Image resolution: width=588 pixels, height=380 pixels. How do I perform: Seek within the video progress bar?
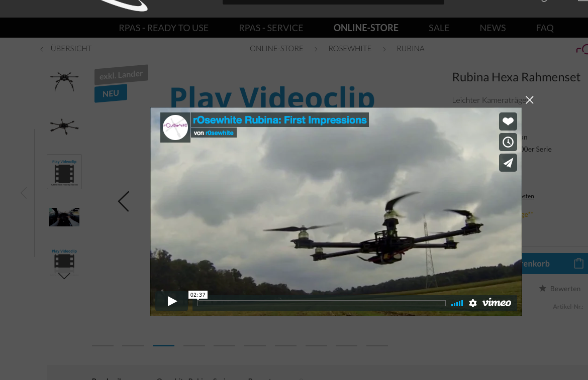321,303
